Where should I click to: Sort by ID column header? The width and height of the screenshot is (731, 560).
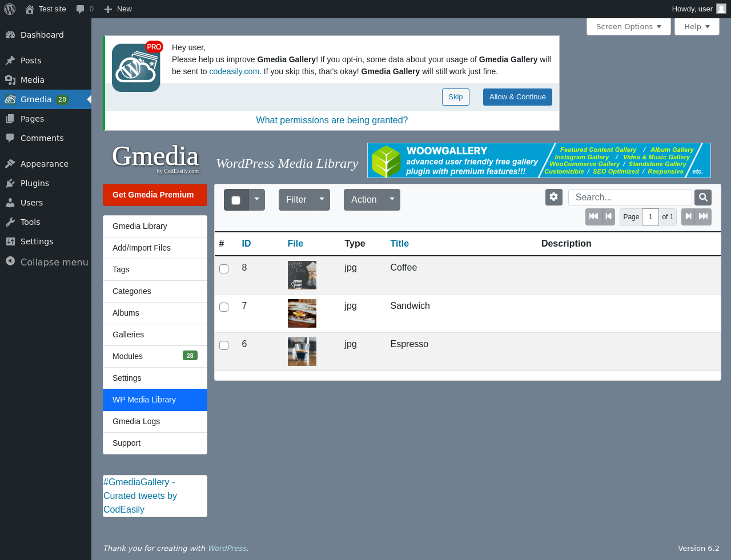tap(247, 244)
